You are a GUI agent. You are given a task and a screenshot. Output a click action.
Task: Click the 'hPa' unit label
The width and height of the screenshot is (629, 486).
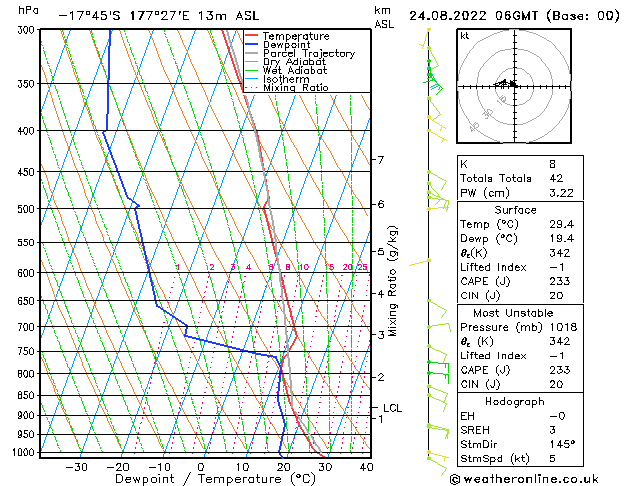point(28,10)
